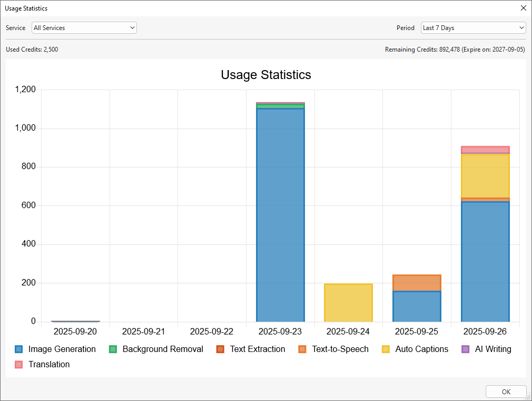
Task: Close the Usage Statistics dialog
Action: tap(523, 8)
